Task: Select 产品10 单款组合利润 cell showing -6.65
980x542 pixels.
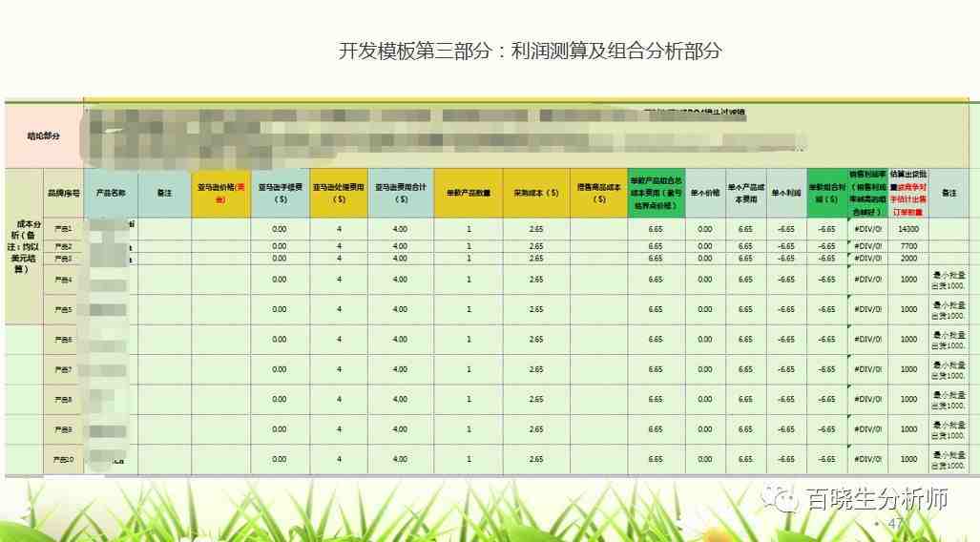Action: pyautogui.click(x=827, y=460)
